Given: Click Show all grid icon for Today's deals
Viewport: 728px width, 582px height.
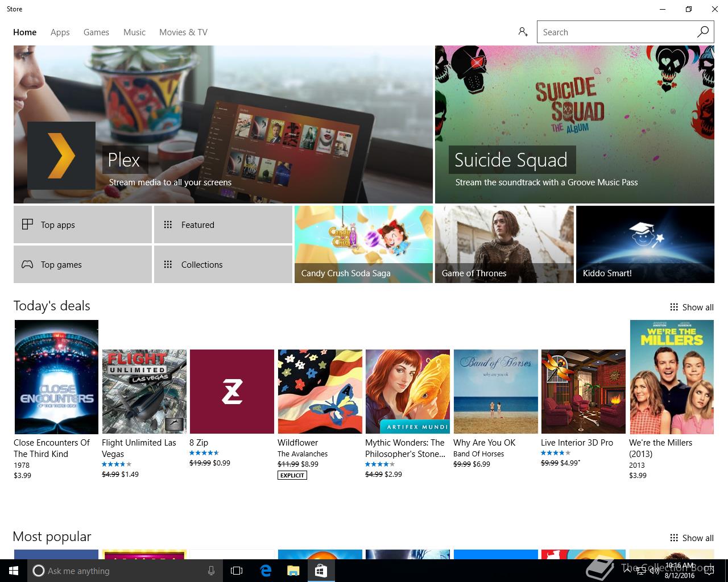Looking at the screenshot, I should [x=674, y=307].
